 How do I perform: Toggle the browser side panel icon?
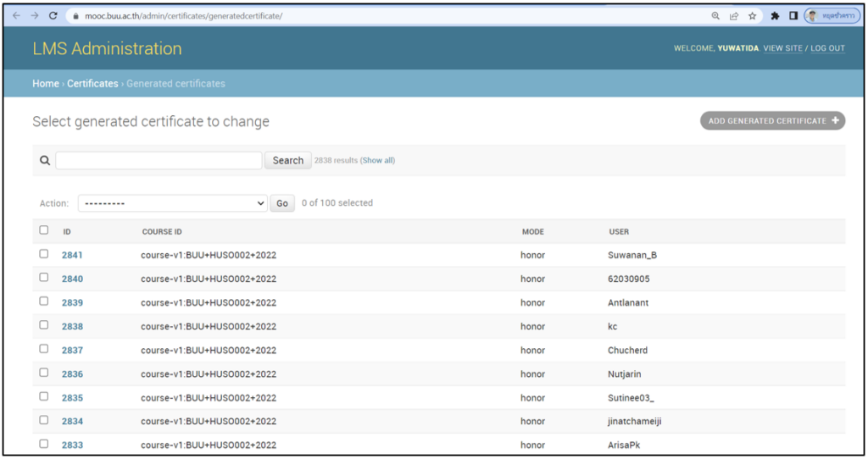(793, 15)
